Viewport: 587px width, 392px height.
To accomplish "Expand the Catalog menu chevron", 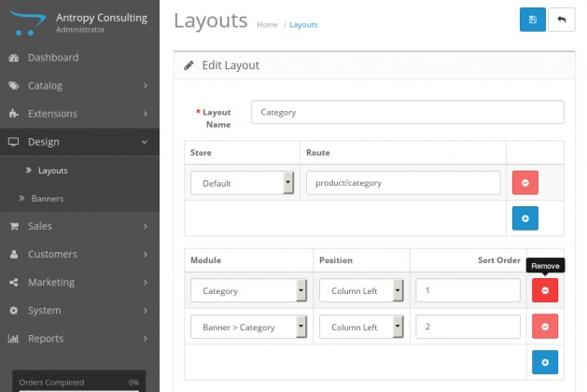I will click(146, 86).
